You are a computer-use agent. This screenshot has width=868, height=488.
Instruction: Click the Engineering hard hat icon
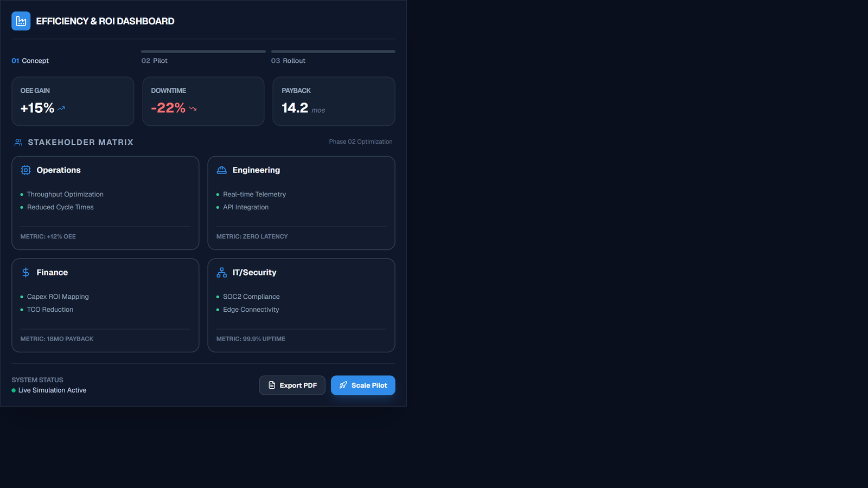point(221,170)
